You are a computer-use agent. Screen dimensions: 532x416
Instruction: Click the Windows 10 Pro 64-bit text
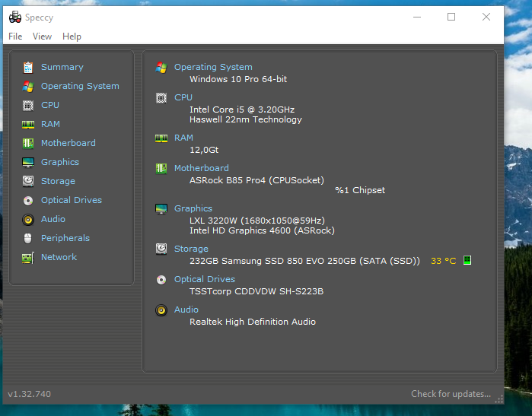[x=238, y=79]
